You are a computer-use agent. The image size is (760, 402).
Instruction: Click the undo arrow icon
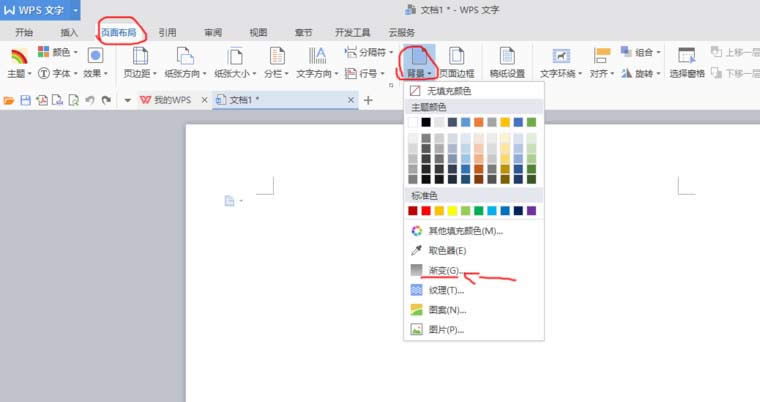click(90, 100)
